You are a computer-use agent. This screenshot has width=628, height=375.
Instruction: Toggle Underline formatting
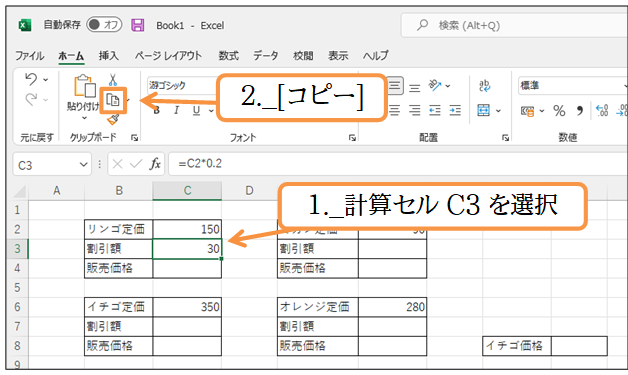(x=196, y=110)
